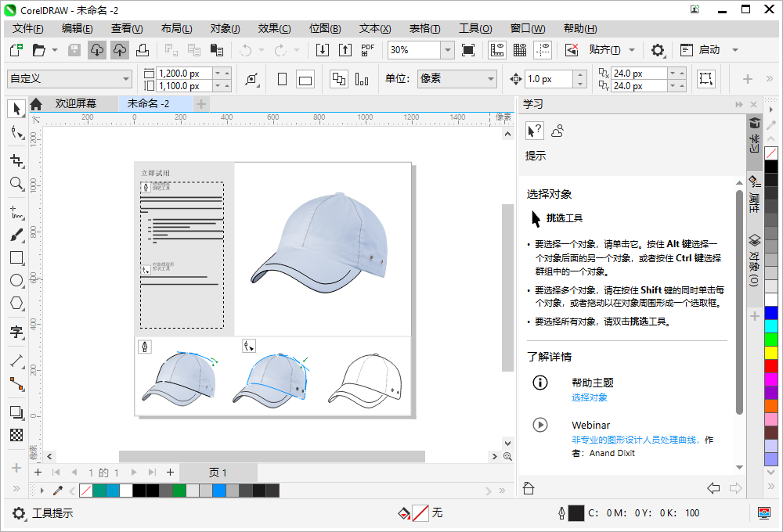Toggle the Current page button
The width and height of the screenshot is (783, 532).
pos(362,79)
